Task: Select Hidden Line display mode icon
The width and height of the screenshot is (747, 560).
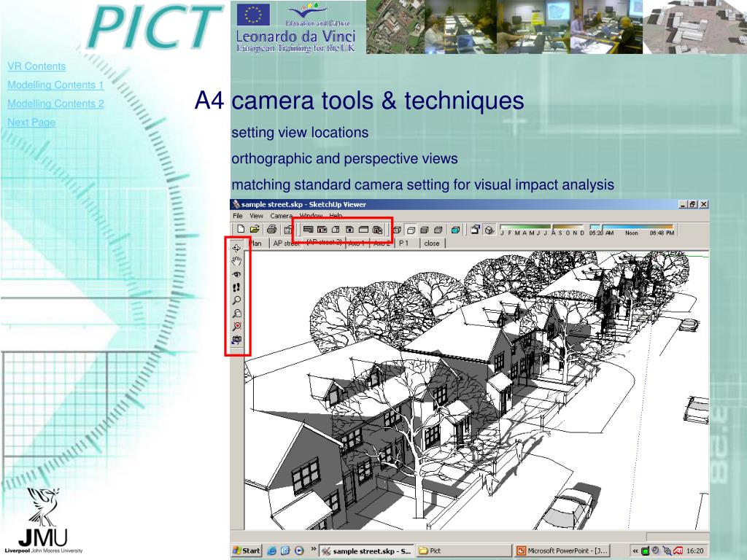Action: coord(411,230)
